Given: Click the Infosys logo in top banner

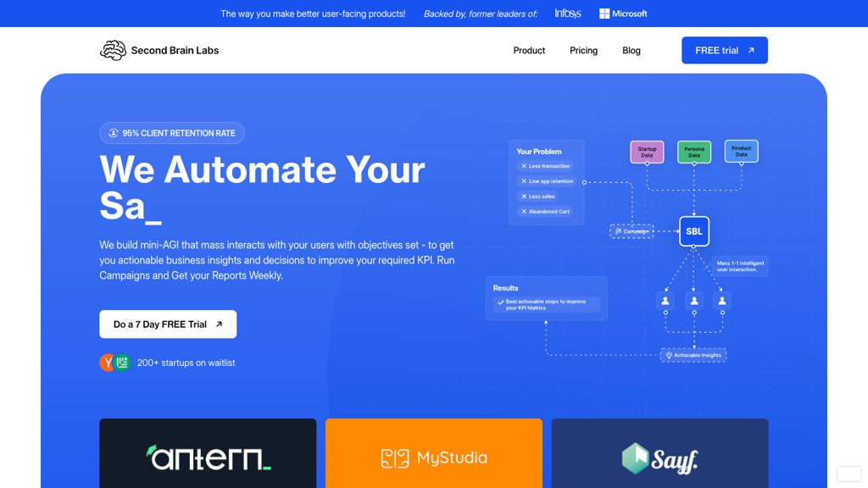Looking at the screenshot, I should [x=568, y=14].
